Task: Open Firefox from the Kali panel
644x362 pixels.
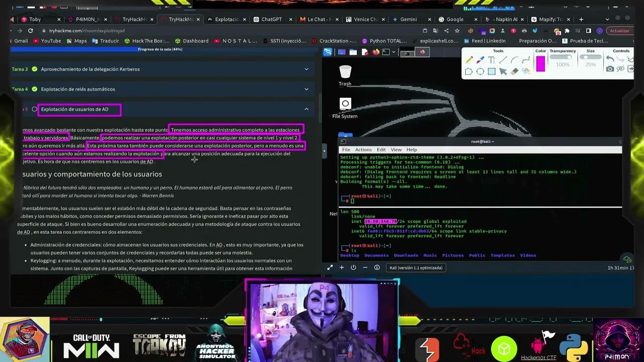Action: [x=375, y=52]
